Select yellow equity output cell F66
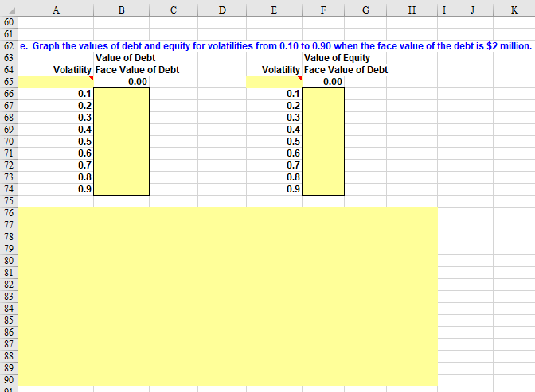The width and height of the screenshot is (535, 392). pyautogui.click(x=323, y=94)
